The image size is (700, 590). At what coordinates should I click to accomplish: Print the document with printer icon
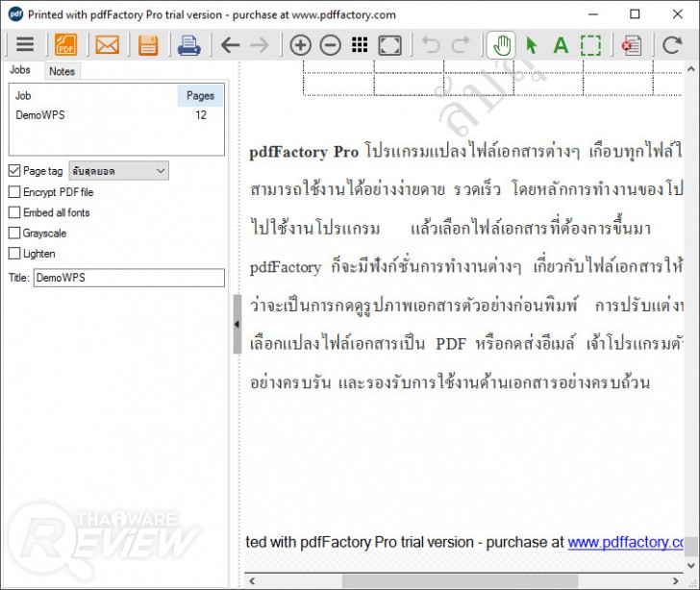188,45
